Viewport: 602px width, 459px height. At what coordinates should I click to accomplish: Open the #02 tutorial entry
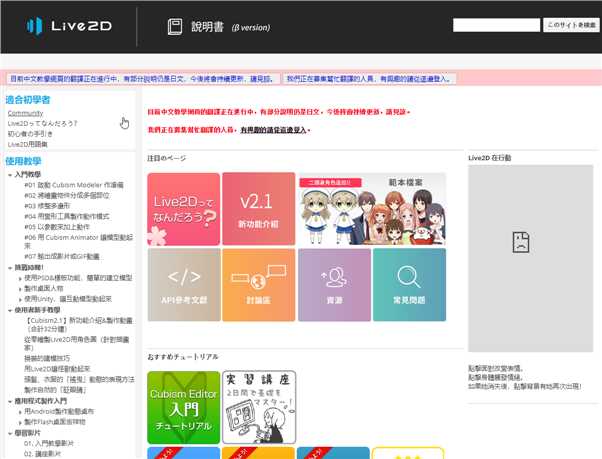67,195
